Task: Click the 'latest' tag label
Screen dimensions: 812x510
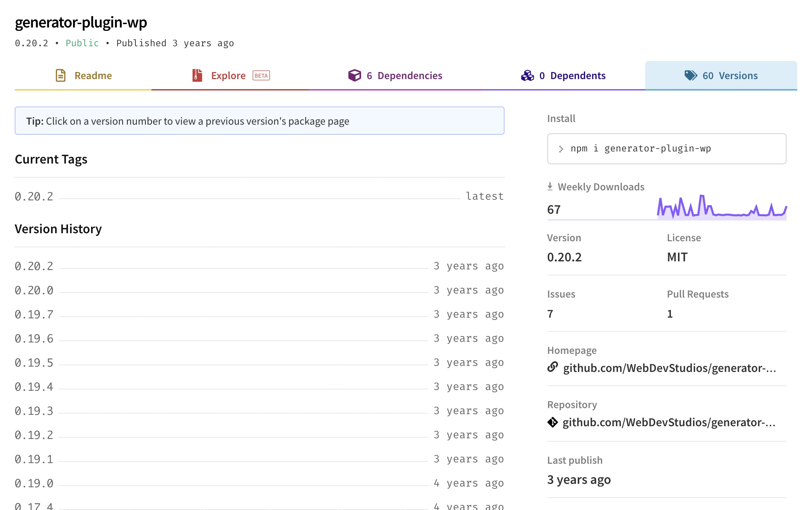Action: (x=485, y=196)
